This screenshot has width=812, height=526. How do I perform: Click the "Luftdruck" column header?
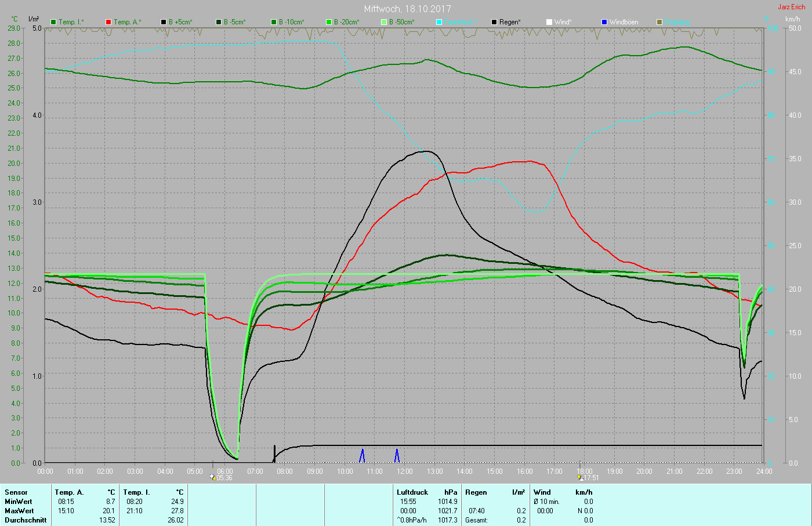[x=412, y=492]
